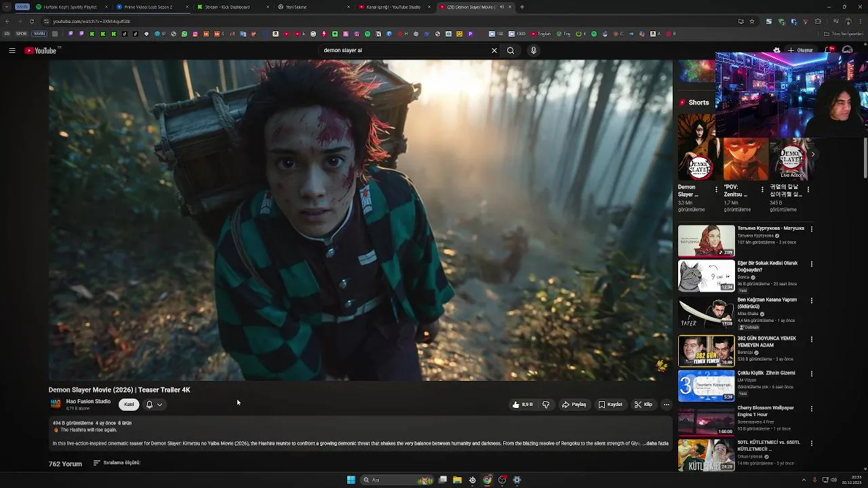Like the video with thumbs up
The image size is (868, 488).
point(522,405)
